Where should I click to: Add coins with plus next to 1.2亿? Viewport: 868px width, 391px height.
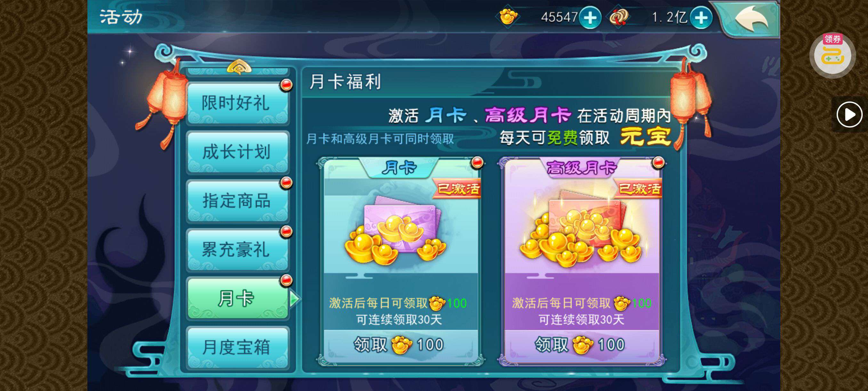coord(701,18)
